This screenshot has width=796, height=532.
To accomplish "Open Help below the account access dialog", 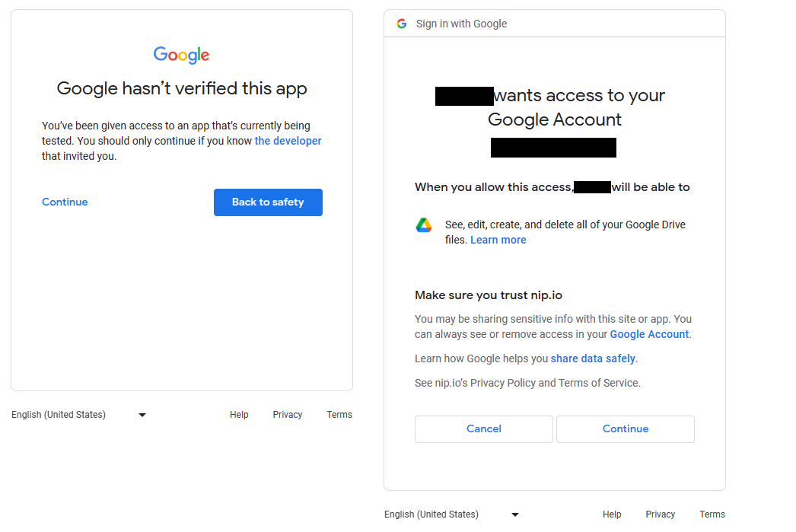I will click(x=612, y=514).
